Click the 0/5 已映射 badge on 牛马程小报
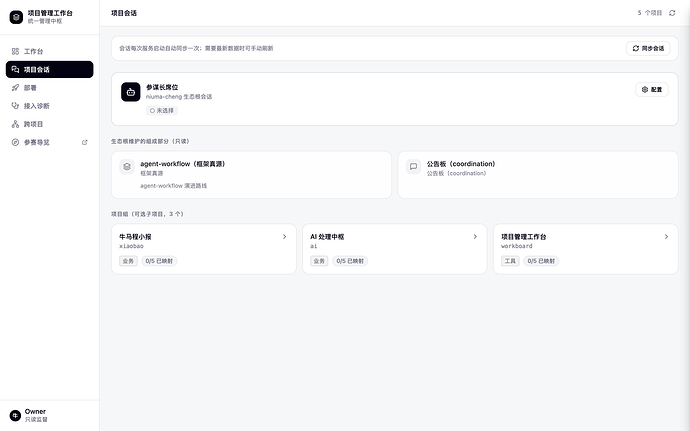The image size is (690, 431). (159, 261)
